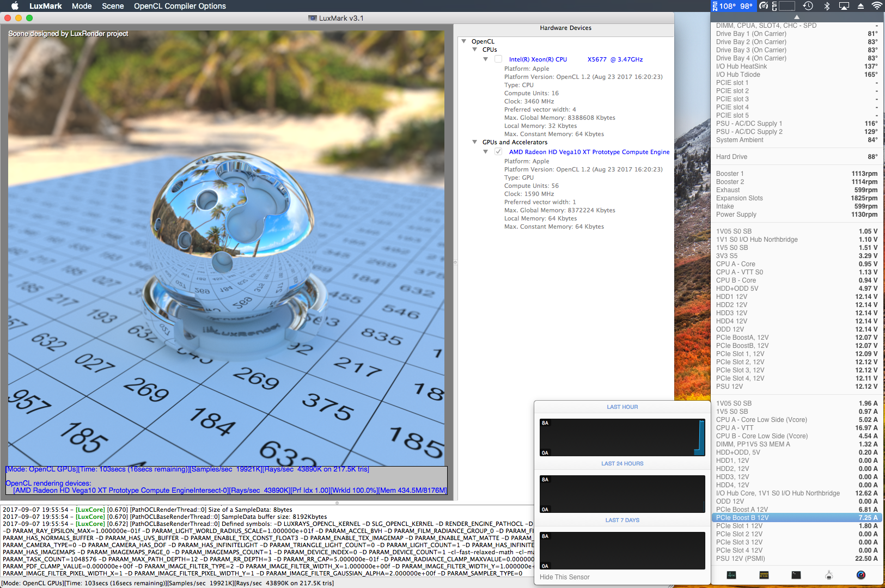Click the Hardware Devices panel header

coord(565,28)
